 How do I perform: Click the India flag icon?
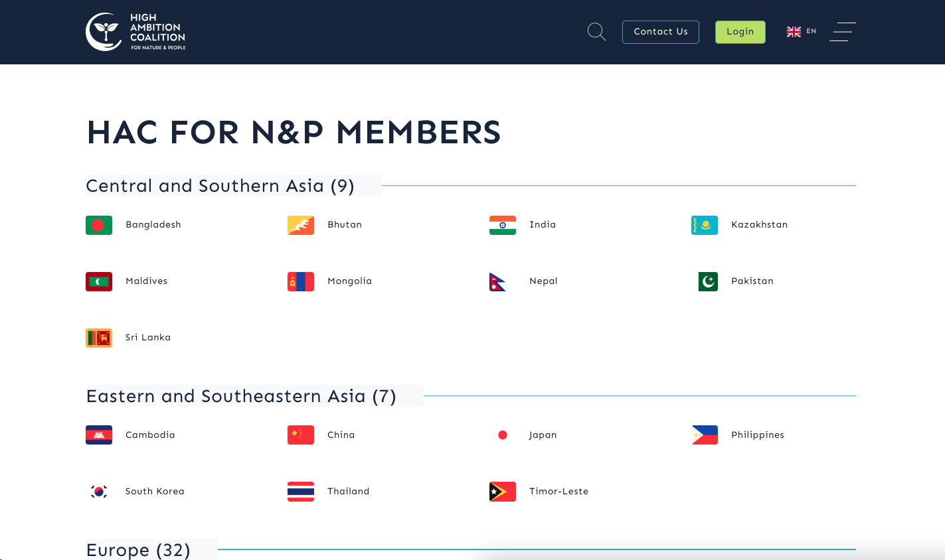point(503,225)
